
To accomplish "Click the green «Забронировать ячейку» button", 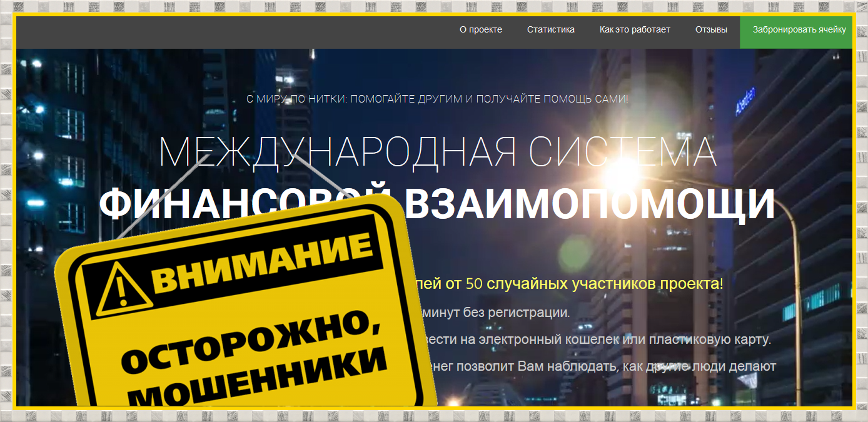I will tap(797, 32).
